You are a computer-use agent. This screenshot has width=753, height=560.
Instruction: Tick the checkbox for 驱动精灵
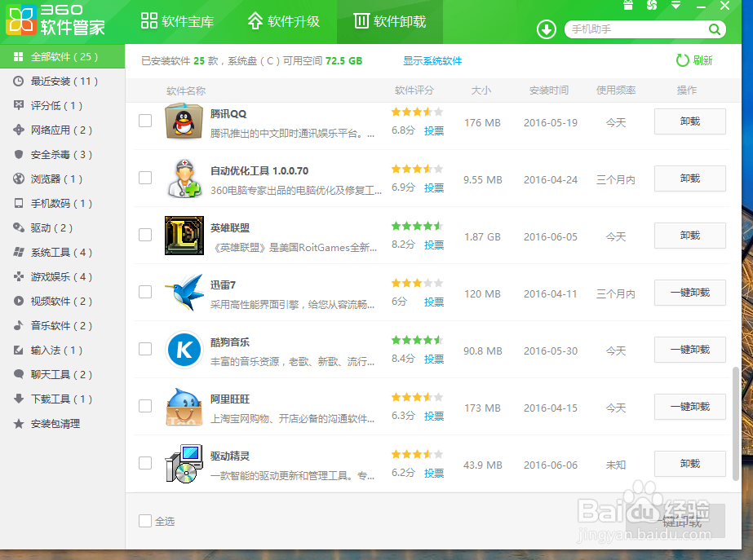145,463
